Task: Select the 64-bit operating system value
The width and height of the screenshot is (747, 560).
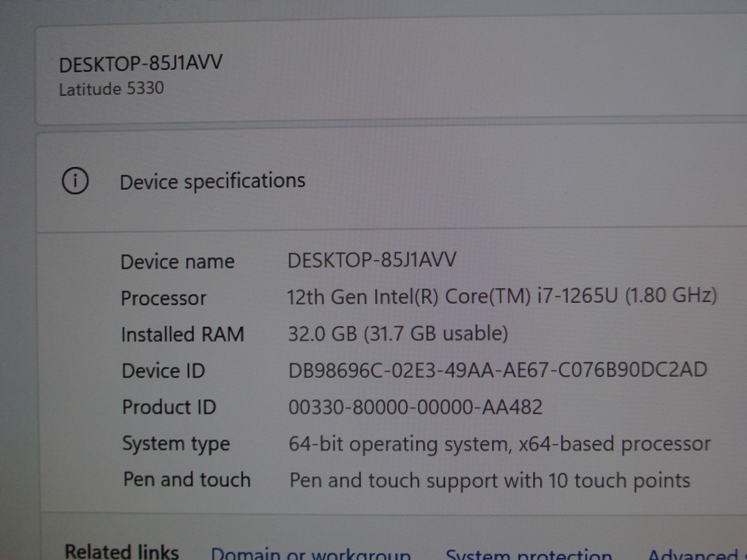Action: tap(500, 444)
